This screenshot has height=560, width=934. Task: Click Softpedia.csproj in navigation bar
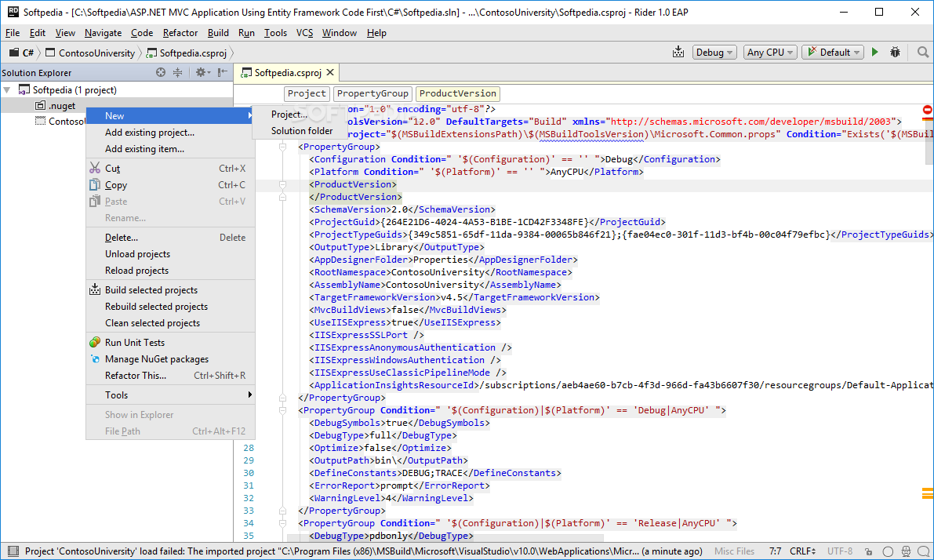pyautogui.click(x=187, y=53)
